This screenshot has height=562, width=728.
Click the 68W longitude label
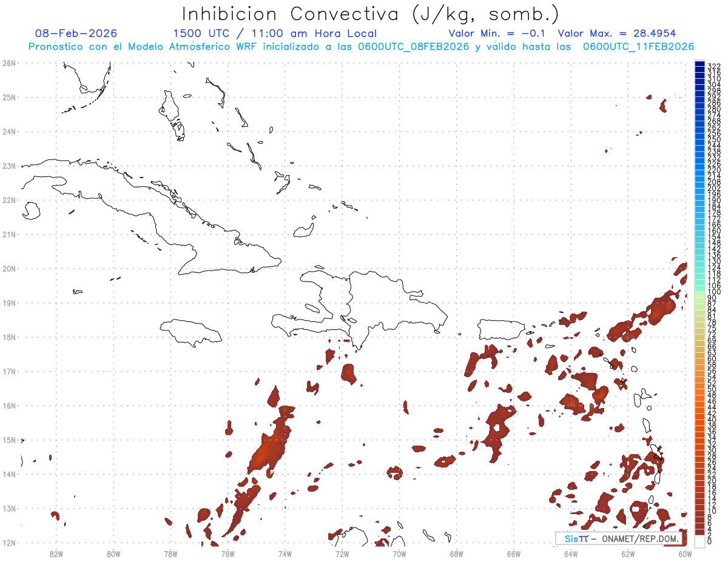[x=457, y=554]
